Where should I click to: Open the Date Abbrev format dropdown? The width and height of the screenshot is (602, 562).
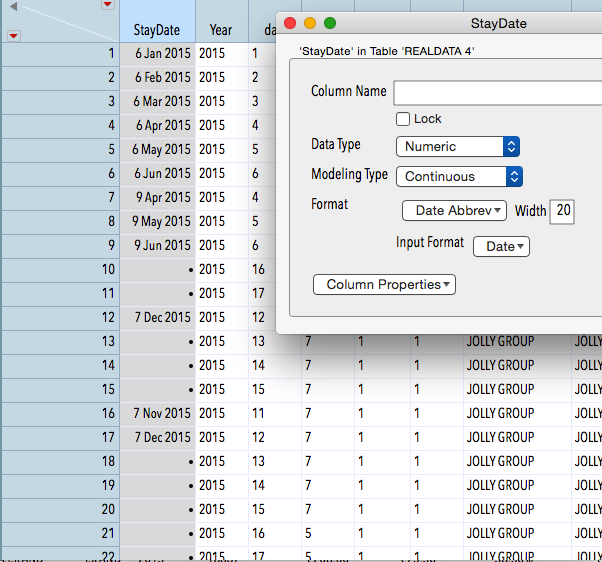pyautogui.click(x=454, y=210)
